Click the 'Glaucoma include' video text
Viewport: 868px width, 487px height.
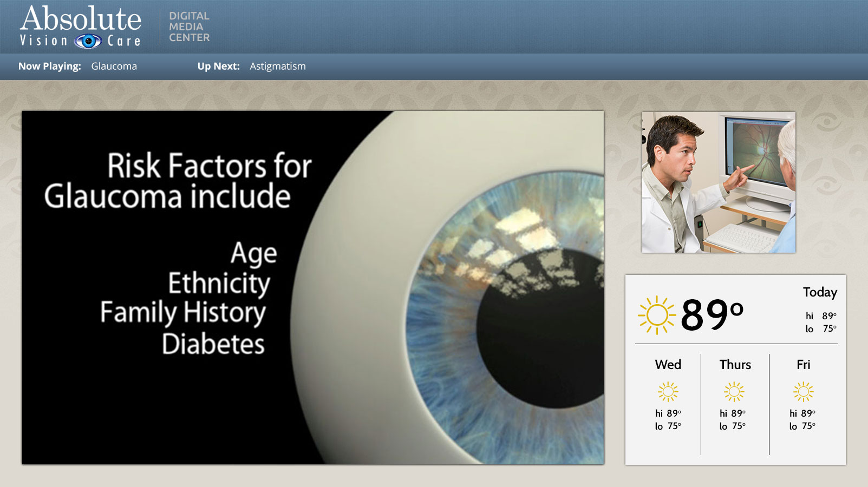tap(167, 196)
